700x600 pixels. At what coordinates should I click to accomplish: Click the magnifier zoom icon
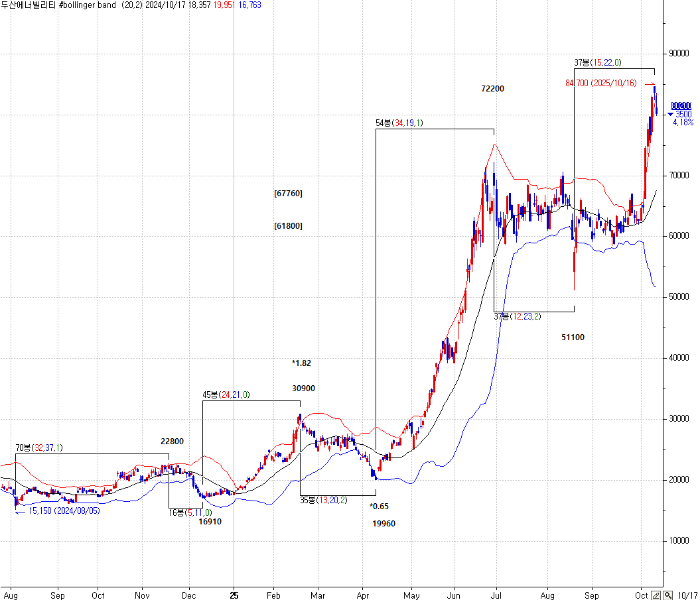(x=667, y=595)
